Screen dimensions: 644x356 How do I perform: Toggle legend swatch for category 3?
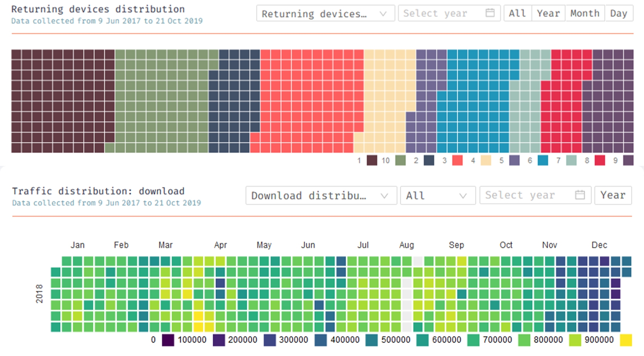pos(457,160)
